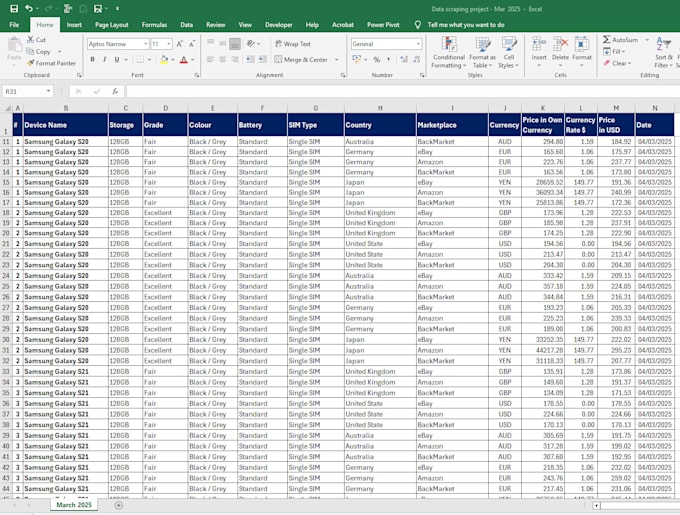The height and width of the screenshot is (515, 680).
Task: Open the Accounting number format
Action: [356, 59]
